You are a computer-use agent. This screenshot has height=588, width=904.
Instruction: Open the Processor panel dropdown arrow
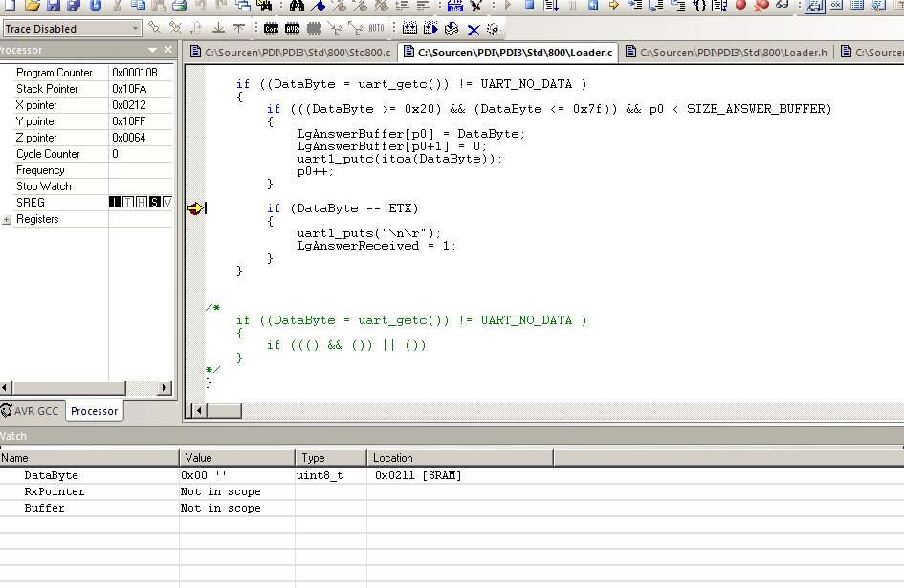pos(152,50)
